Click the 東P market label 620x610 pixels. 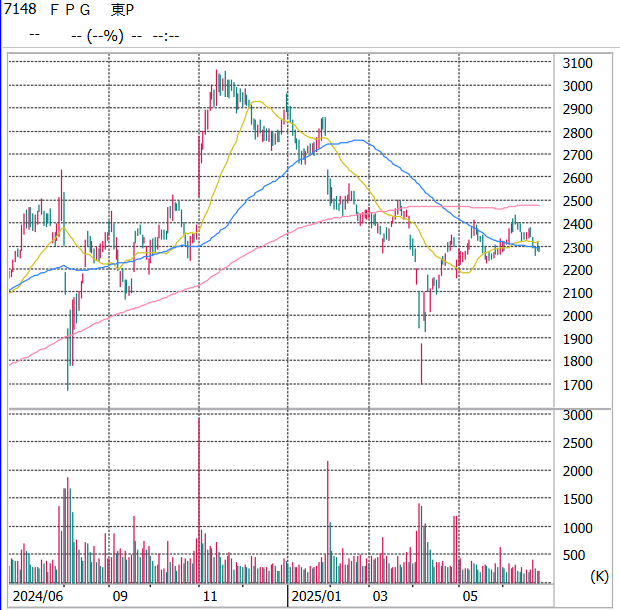tap(122, 10)
